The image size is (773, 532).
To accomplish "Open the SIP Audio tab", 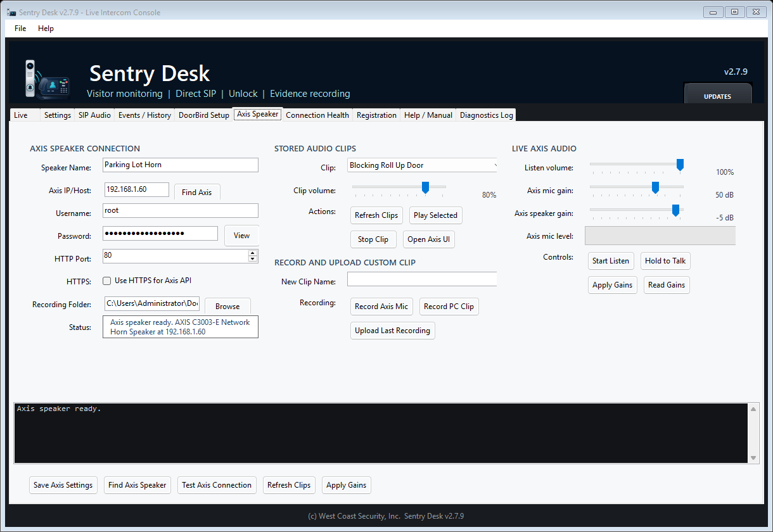I will (94, 115).
